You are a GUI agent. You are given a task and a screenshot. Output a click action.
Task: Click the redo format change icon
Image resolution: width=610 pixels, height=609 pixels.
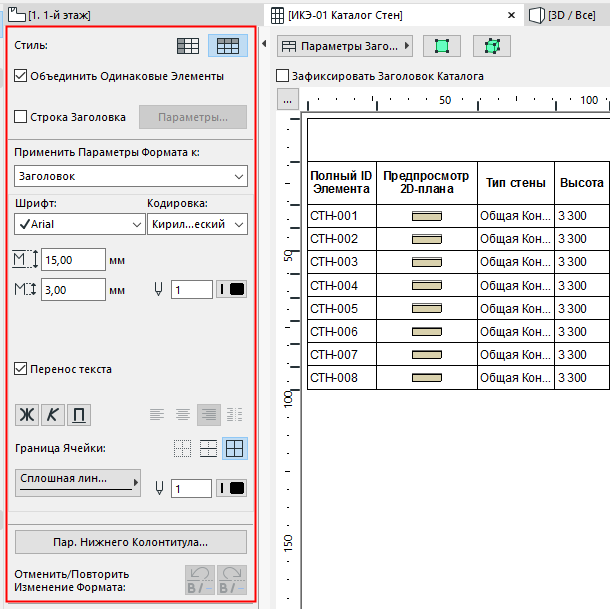click(x=232, y=580)
